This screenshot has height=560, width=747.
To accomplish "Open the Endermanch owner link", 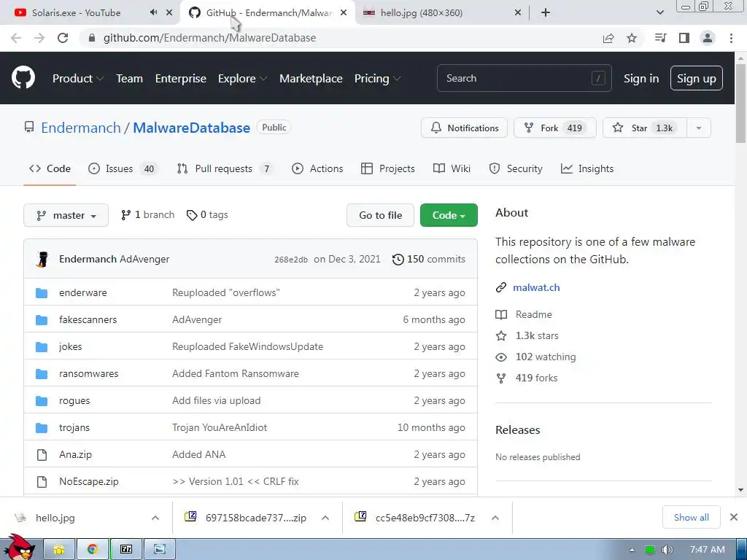I will point(81,128).
